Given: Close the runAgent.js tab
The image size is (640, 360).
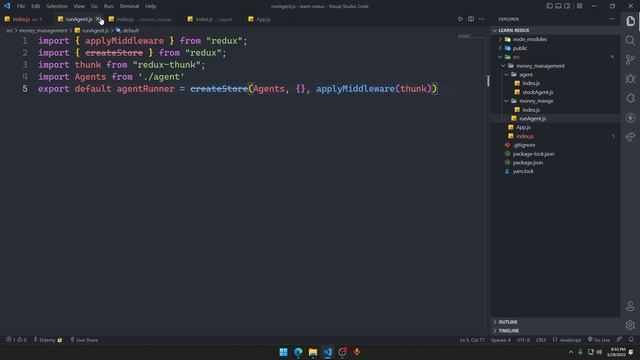Looking at the screenshot, I should (x=98, y=19).
